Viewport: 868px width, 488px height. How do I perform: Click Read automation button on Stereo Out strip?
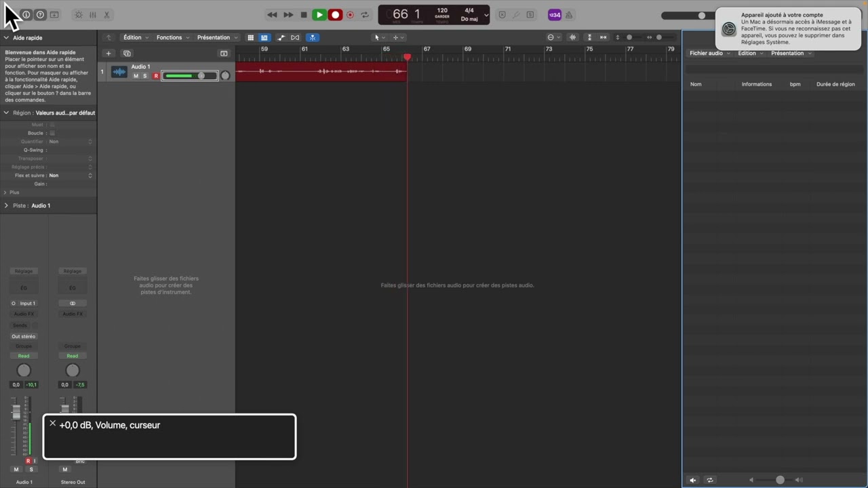point(73,356)
